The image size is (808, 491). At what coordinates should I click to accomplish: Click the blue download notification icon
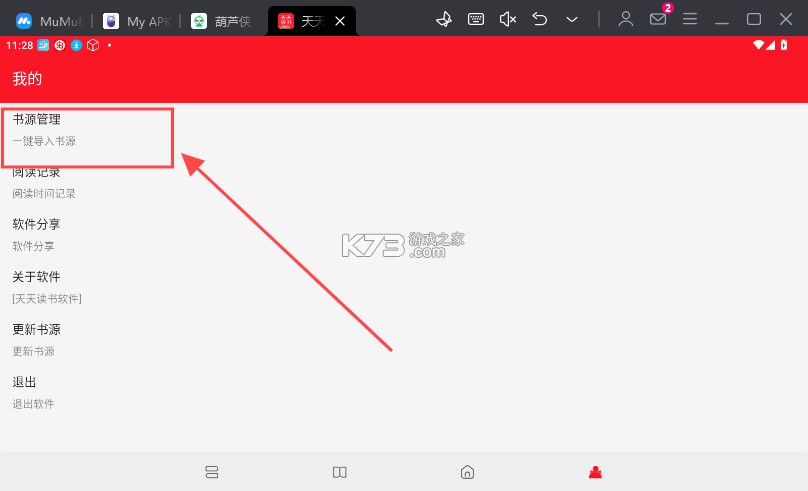click(76, 45)
